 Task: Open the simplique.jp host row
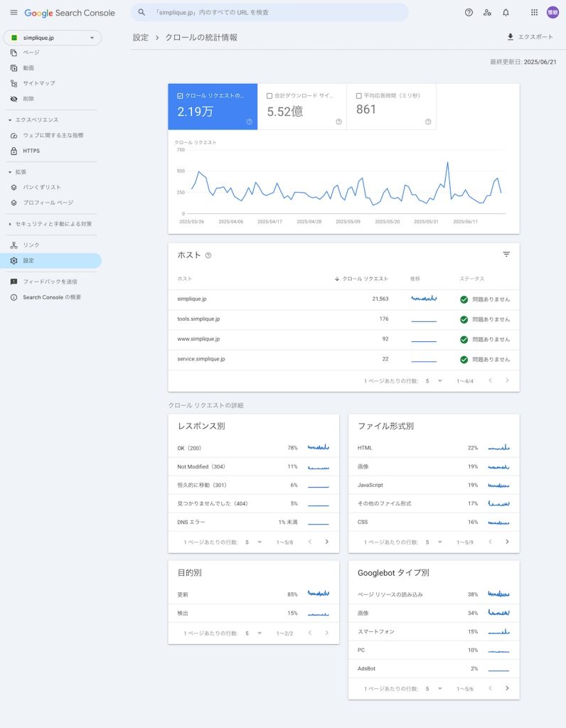343,299
